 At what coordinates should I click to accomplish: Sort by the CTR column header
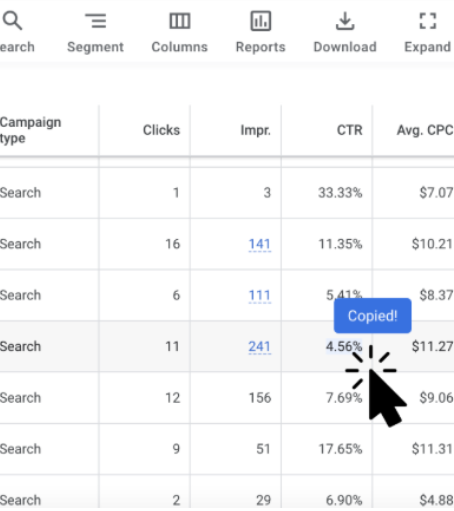coord(349,130)
